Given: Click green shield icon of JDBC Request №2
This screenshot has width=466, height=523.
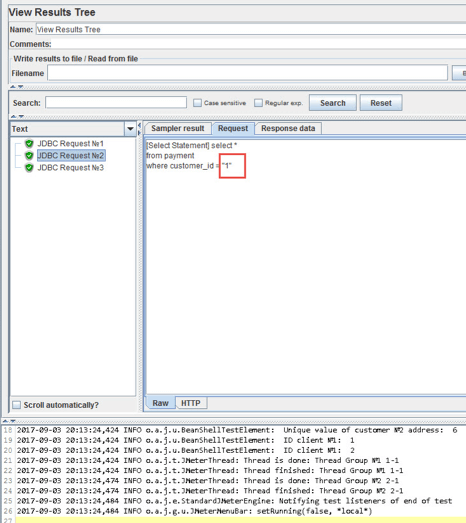Looking at the screenshot, I should (29, 155).
